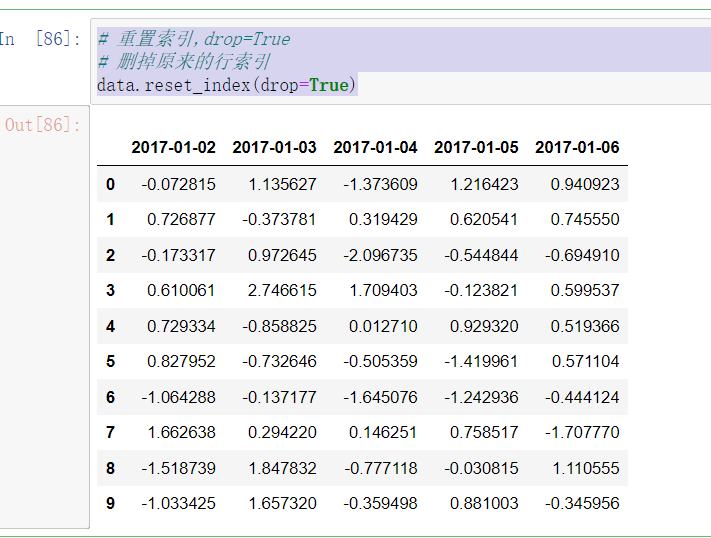Screen dimensions: 711x538
Task: Click cell value 1.135627
Action: 282,184
